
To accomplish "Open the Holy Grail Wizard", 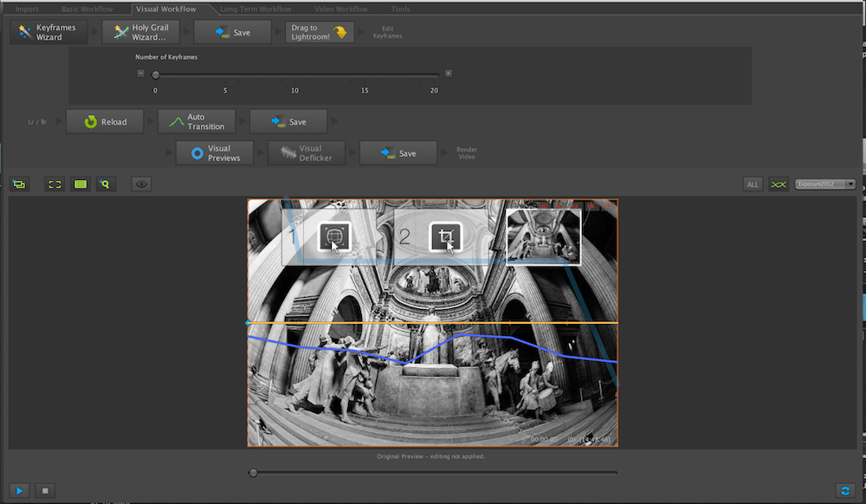I will point(141,32).
